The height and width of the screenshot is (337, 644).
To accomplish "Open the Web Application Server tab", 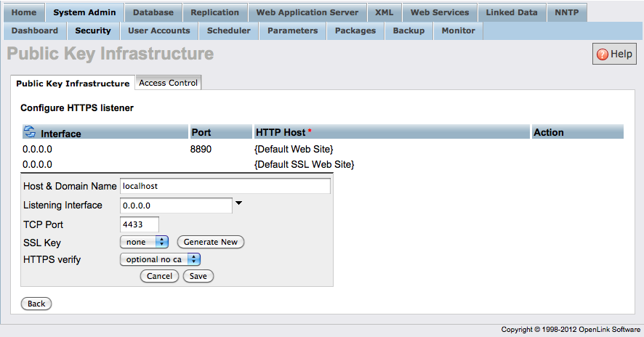I will click(x=307, y=12).
